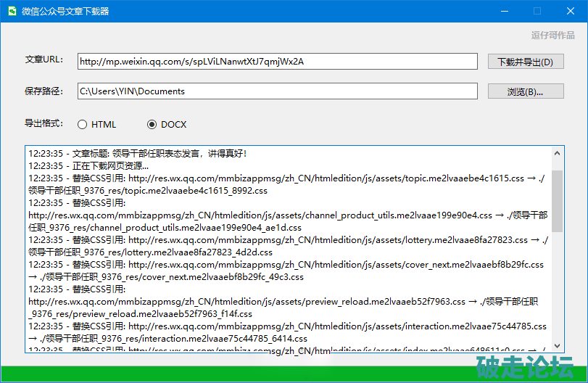Close the article downloader window
The height and width of the screenshot is (383, 588).
[x=571, y=11]
